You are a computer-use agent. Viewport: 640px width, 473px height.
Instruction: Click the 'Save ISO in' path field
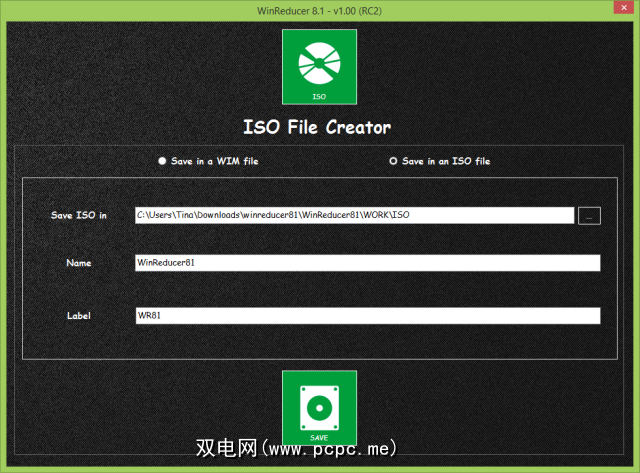pos(354,215)
